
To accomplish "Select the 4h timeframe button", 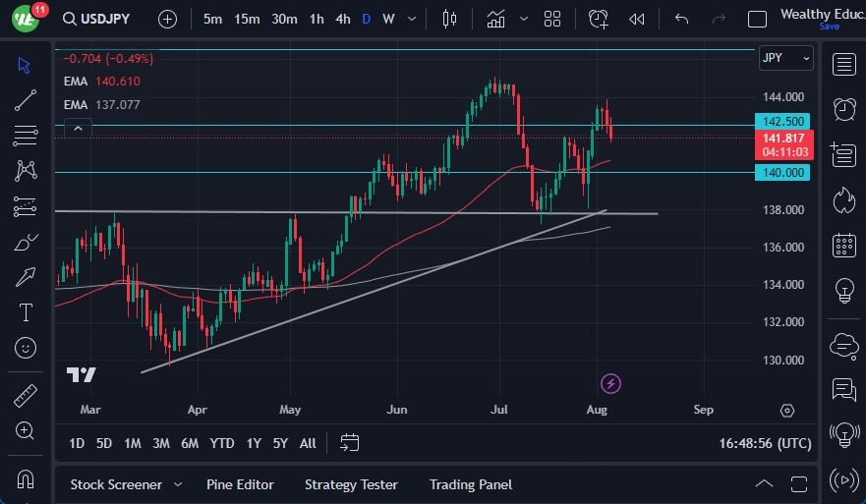I will (x=342, y=19).
